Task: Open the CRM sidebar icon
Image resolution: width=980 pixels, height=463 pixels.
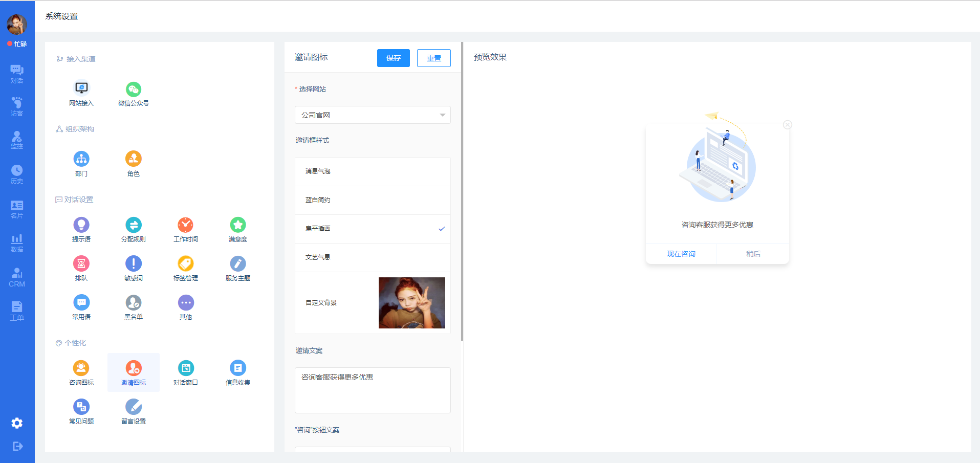Action: click(x=17, y=277)
